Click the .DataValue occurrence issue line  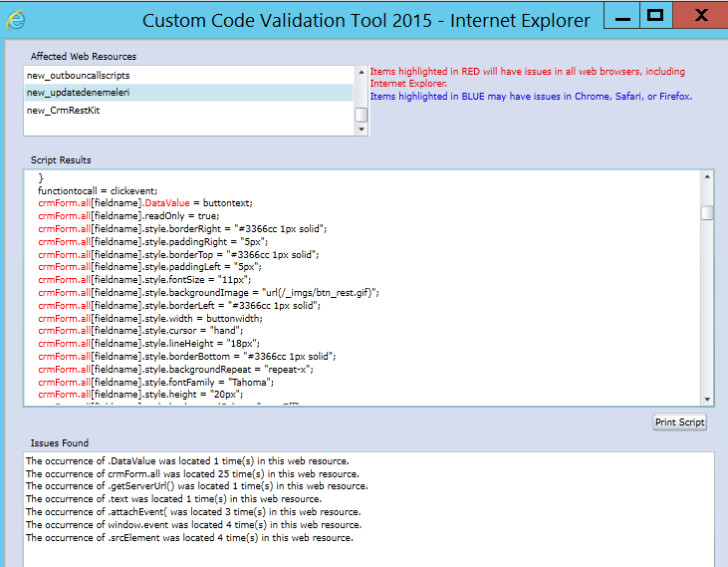pos(187,461)
